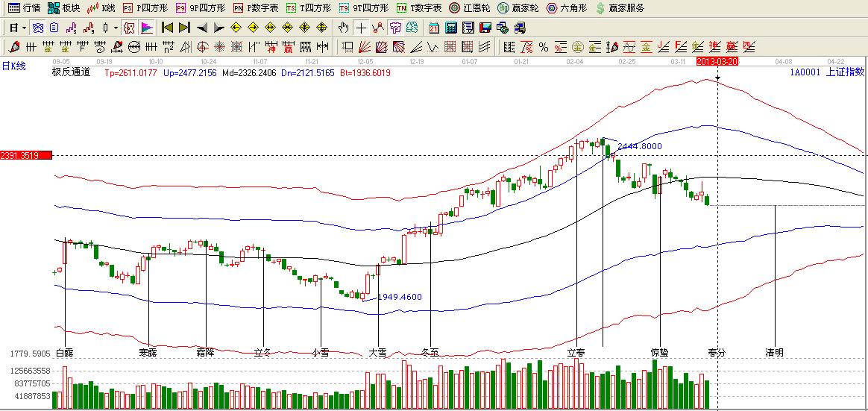Select the hand pan tool
Viewport: 868px width, 411px height.
coord(343,28)
